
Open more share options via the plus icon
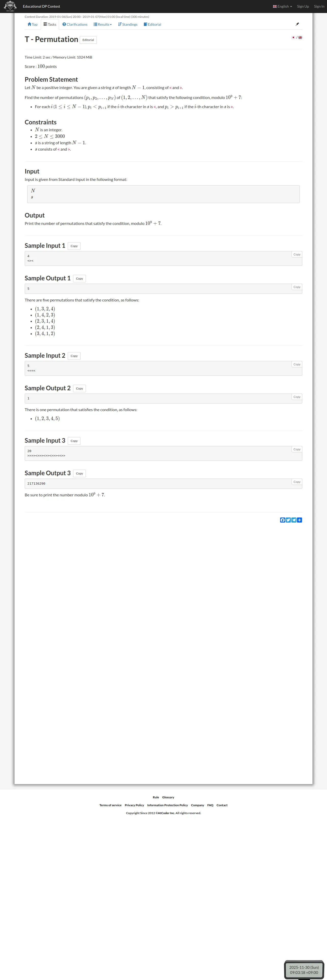coord(299,520)
